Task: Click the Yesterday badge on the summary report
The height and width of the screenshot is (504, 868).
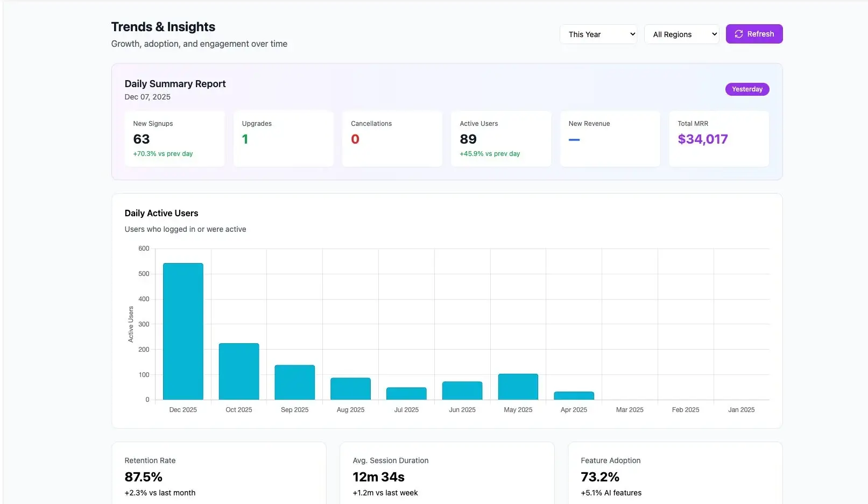Action: click(x=747, y=89)
